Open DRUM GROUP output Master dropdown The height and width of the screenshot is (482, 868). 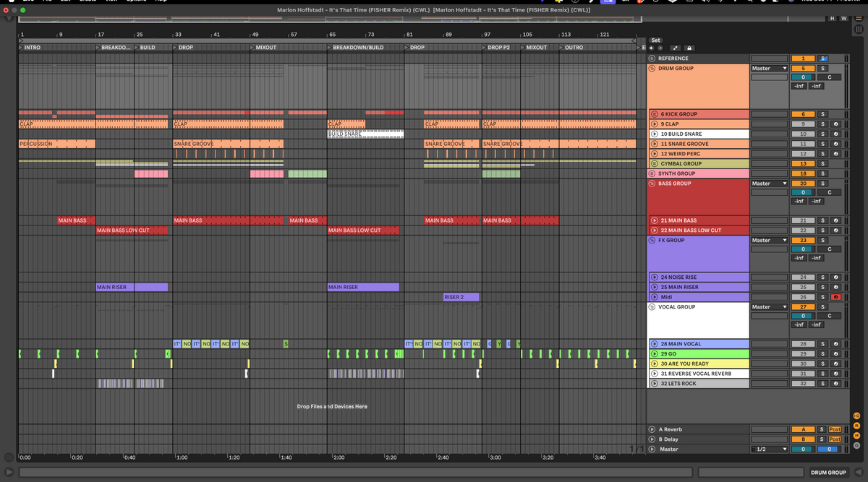tap(769, 69)
